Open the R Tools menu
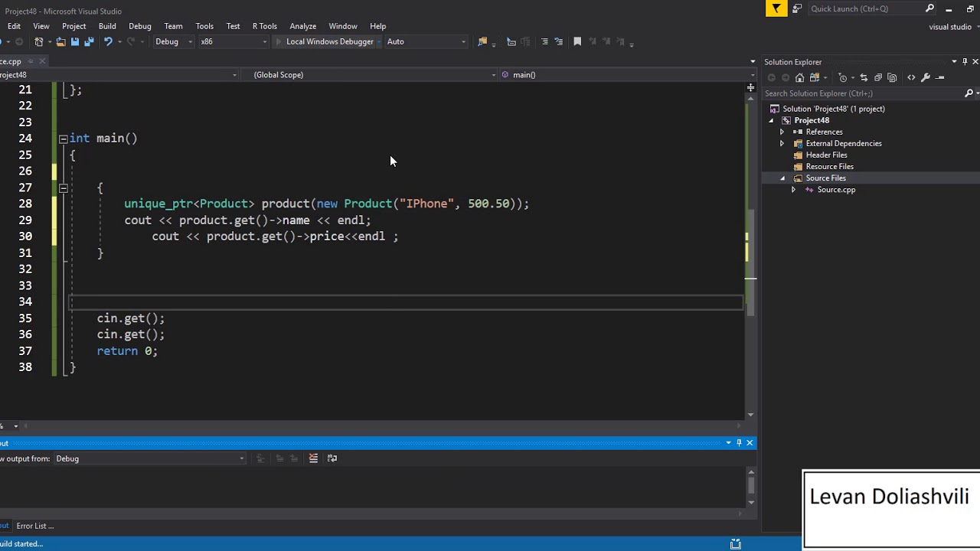 click(x=265, y=26)
